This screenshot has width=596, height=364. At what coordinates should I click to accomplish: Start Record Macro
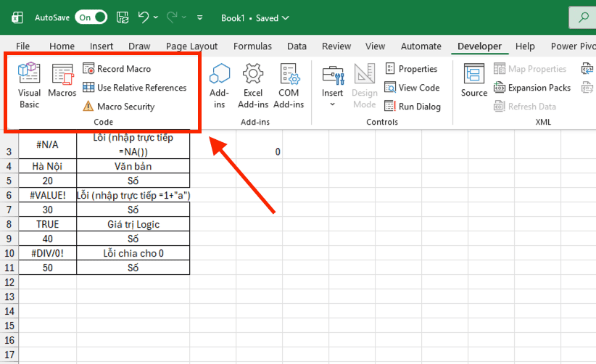tap(117, 69)
